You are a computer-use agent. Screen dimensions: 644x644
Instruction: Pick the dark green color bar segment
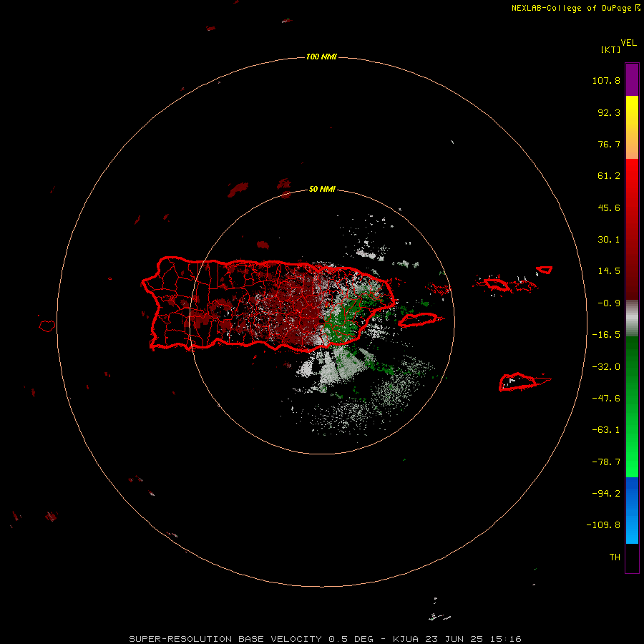click(x=632, y=366)
